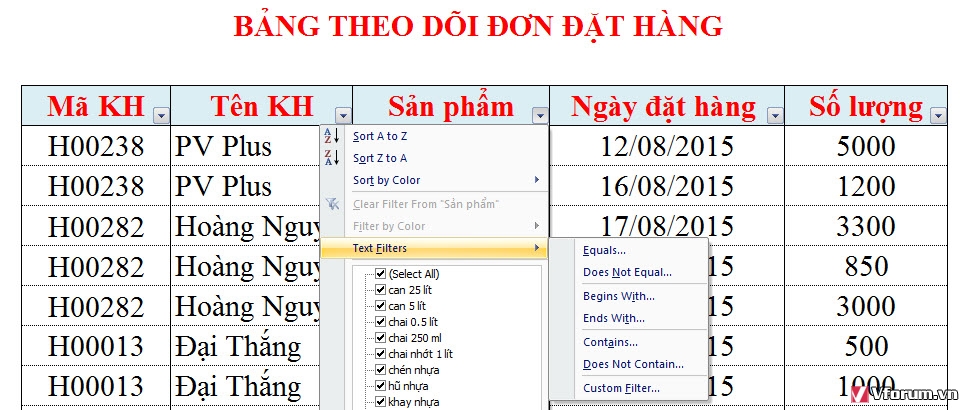The width and height of the screenshot is (968, 410).
Task: Select the date cell 12/08/2015
Action: click(x=667, y=146)
